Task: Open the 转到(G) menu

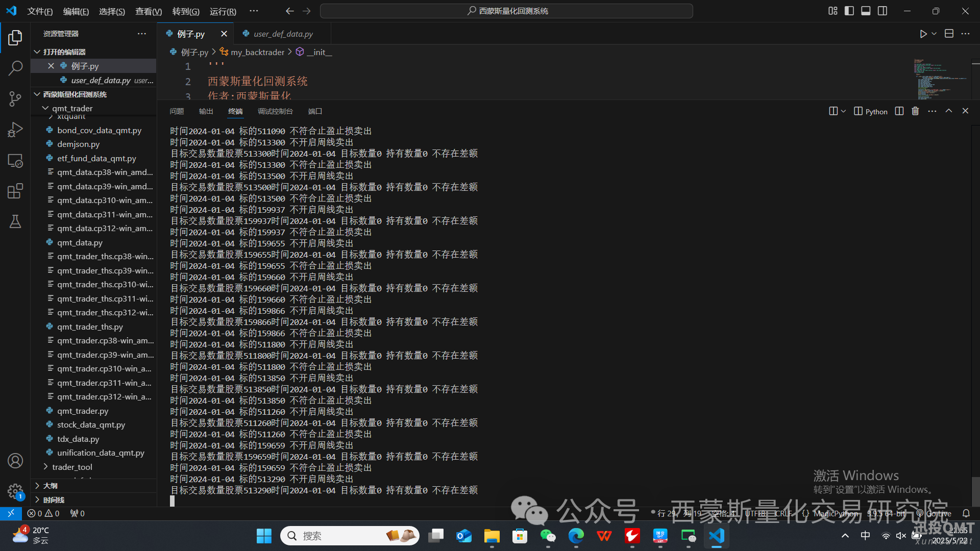Action: pyautogui.click(x=186, y=11)
